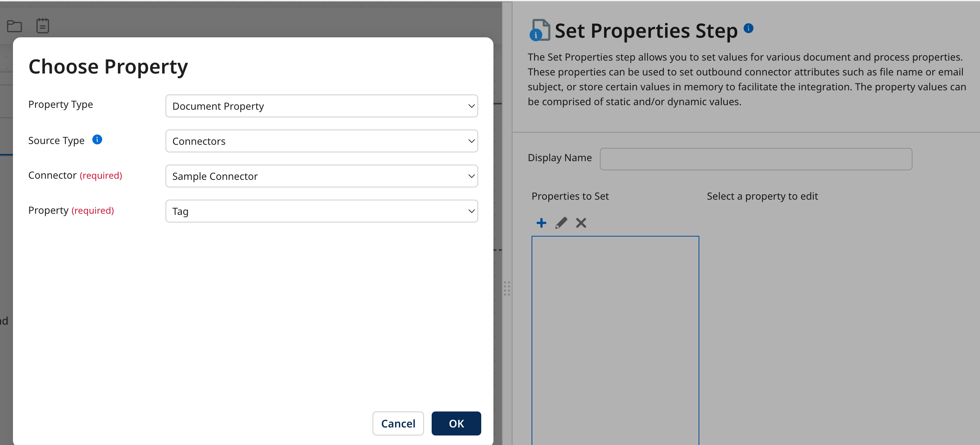Add a property using the blue plus icon

click(x=541, y=223)
